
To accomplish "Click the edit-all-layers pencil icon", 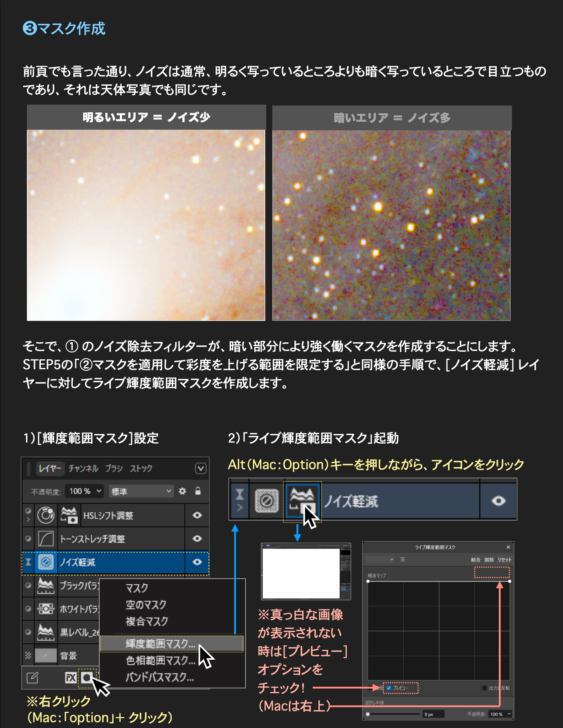I will click(32, 678).
